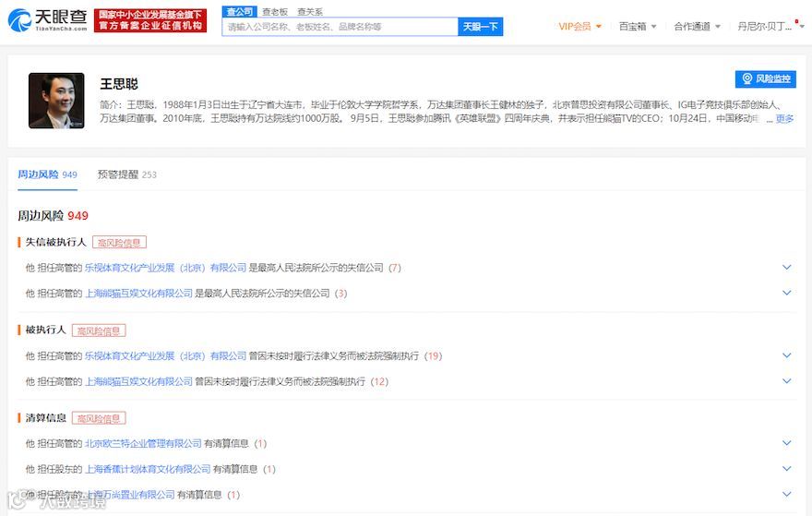Click the 风险监控 button

pyautogui.click(x=765, y=78)
